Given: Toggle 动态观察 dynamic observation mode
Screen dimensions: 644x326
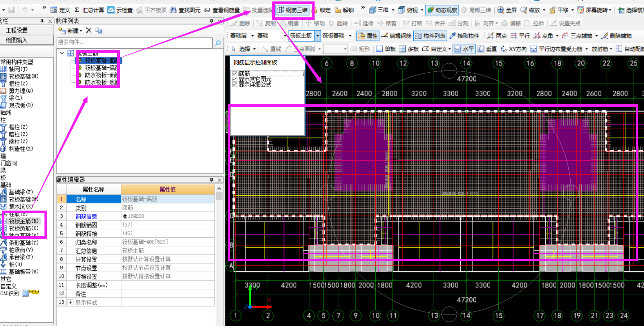Looking at the screenshot, I should 442,10.
